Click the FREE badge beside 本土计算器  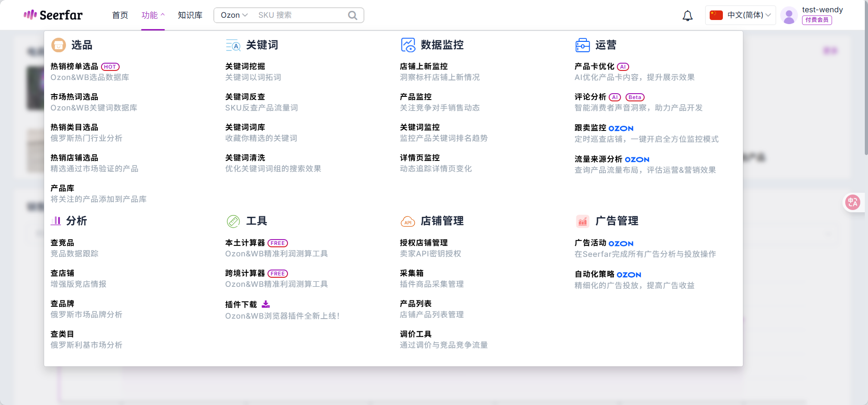[278, 243]
